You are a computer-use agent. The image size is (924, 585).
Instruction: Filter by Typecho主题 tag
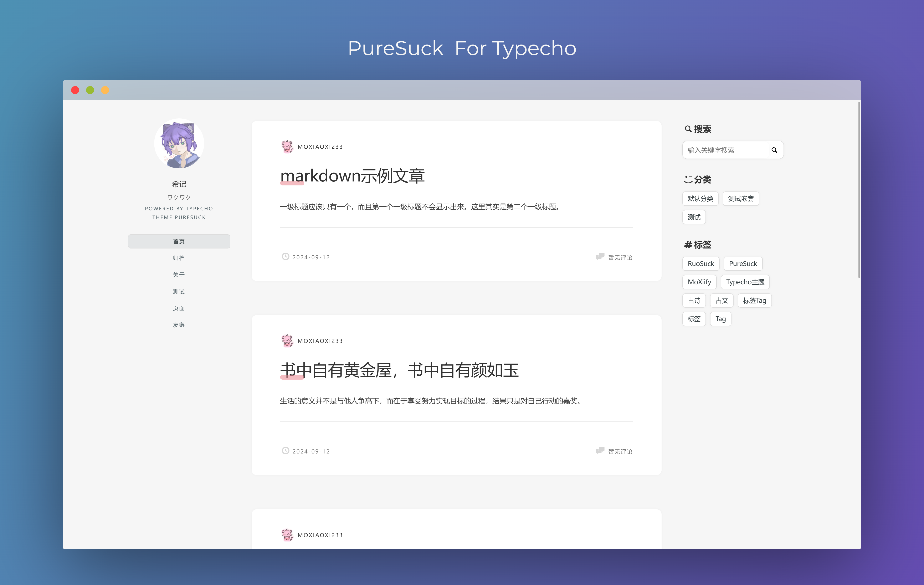(745, 282)
